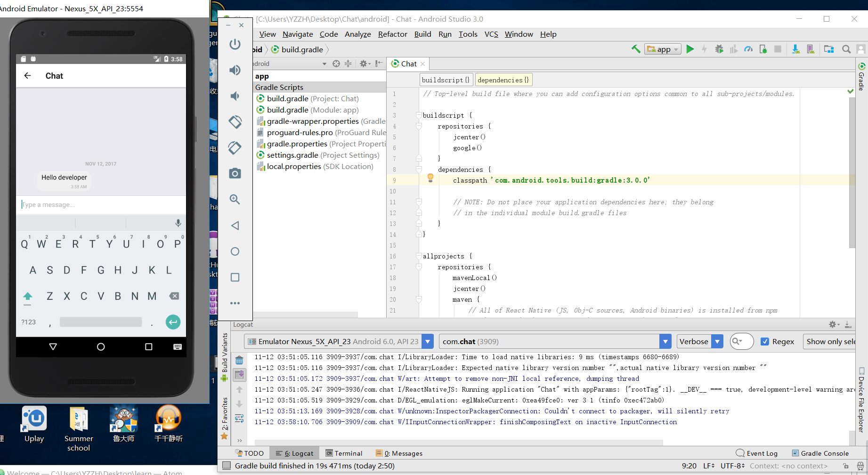Toggle the Regex checkbox in Logcat
The height and width of the screenshot is (475, 868).
pos(765,341)
